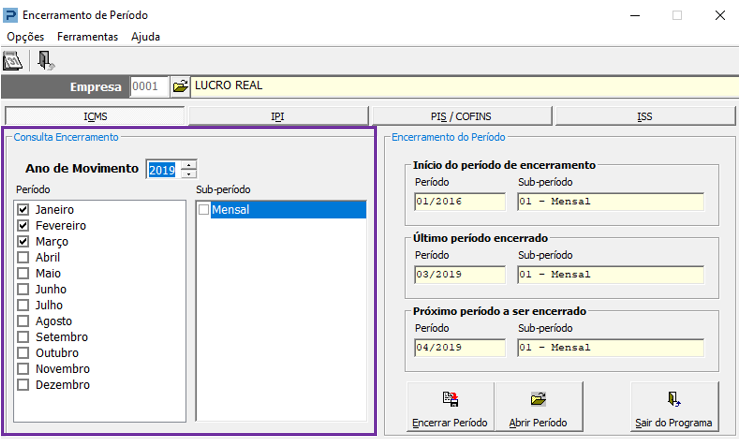Open the Opções menu

tap(26, 37)
